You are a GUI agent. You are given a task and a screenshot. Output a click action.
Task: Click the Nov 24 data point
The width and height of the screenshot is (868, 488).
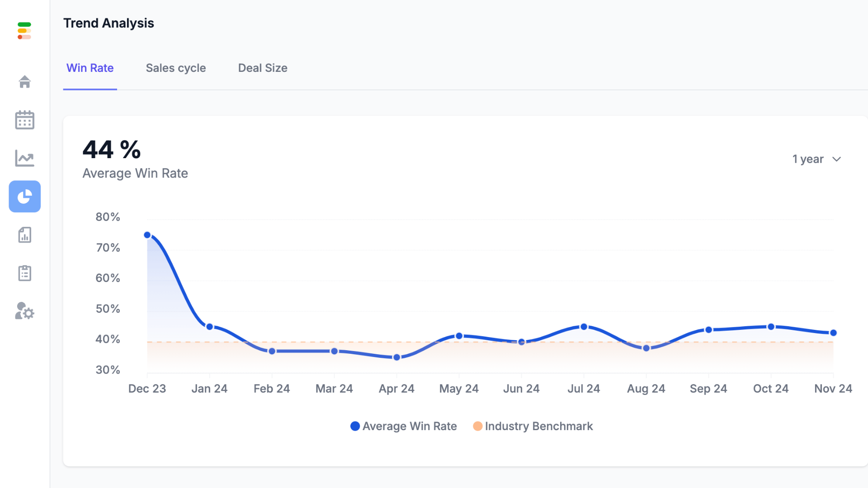[833, 333]
